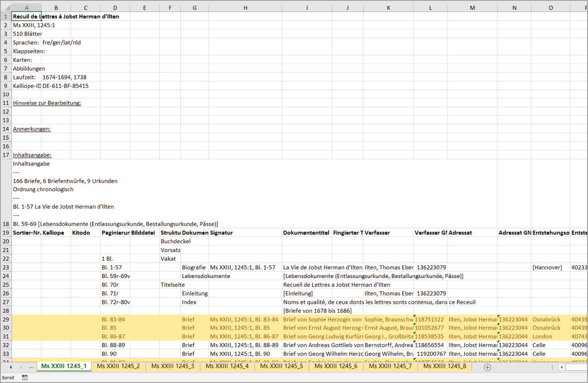Select column H header

245,8
